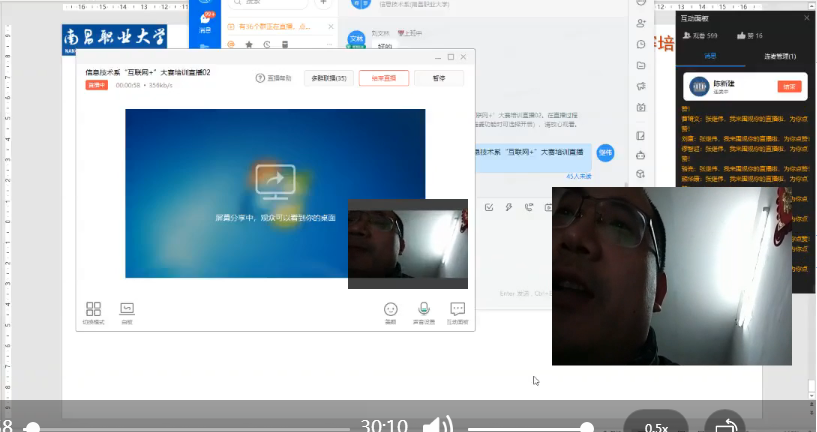Switch to the mic-link management (1) tab

point(780,56)
